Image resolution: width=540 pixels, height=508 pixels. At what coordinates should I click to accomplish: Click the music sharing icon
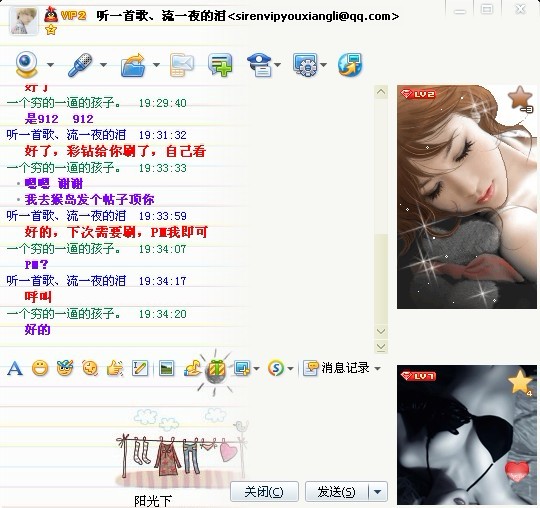click(192, 368)
